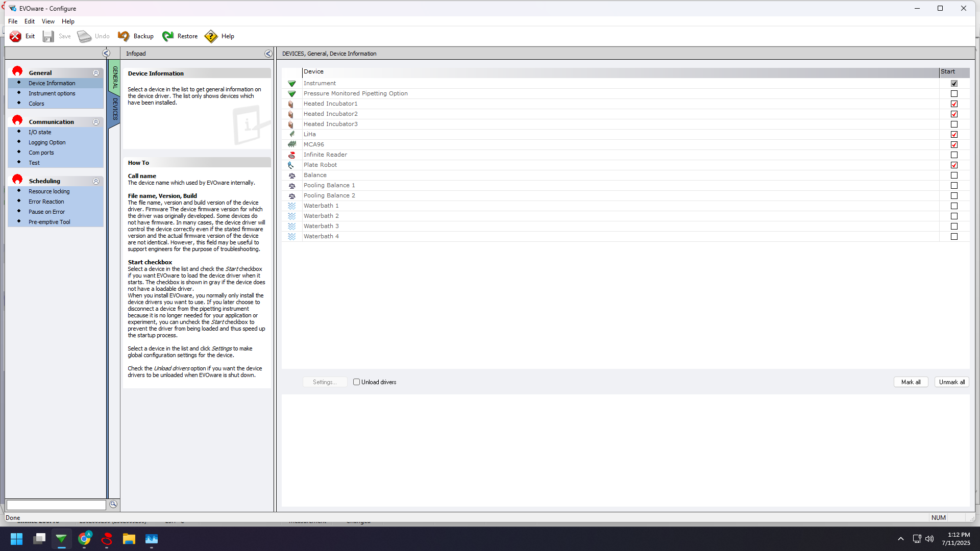Click the Settings... button
980x551 pixels.
[325, 382]
